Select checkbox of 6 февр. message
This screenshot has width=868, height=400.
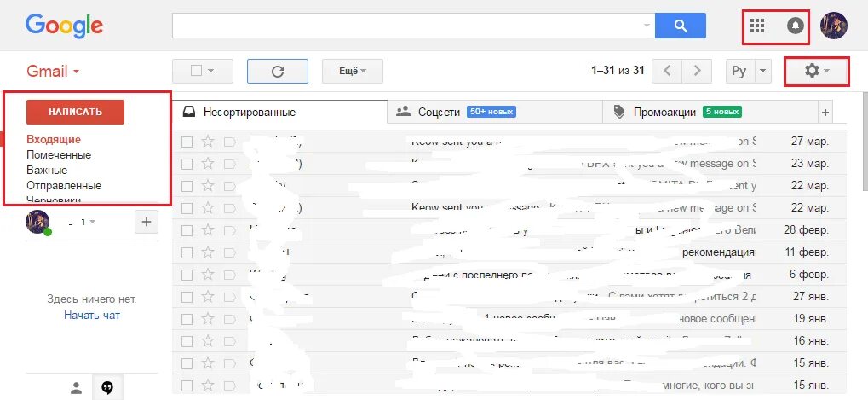[x=187, y=275]
